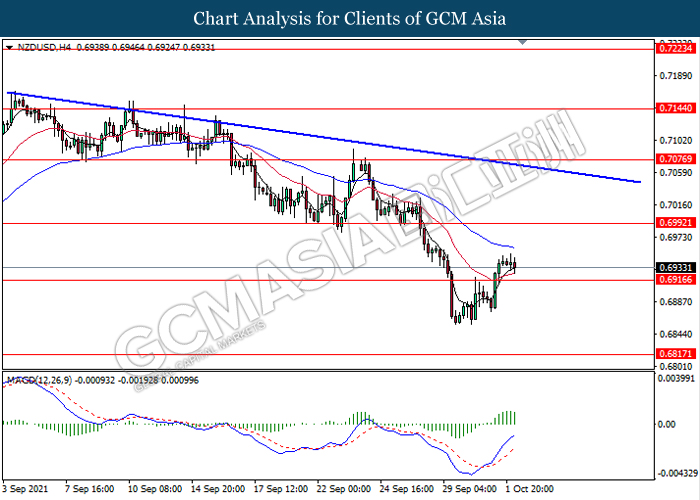Click the NZDUSD,H4 symbol title text
Viewport: 700px width, 500px height.
(x=44, y=47)
